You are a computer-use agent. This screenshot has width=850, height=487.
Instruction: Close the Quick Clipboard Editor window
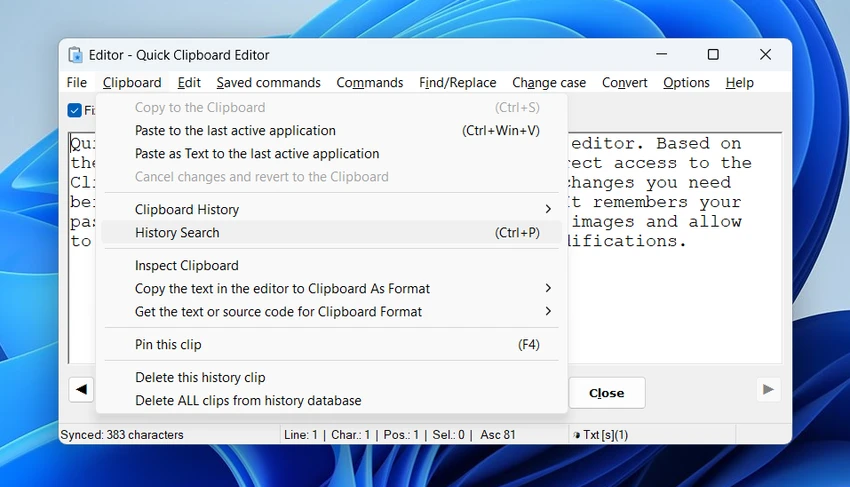[765, 54]
